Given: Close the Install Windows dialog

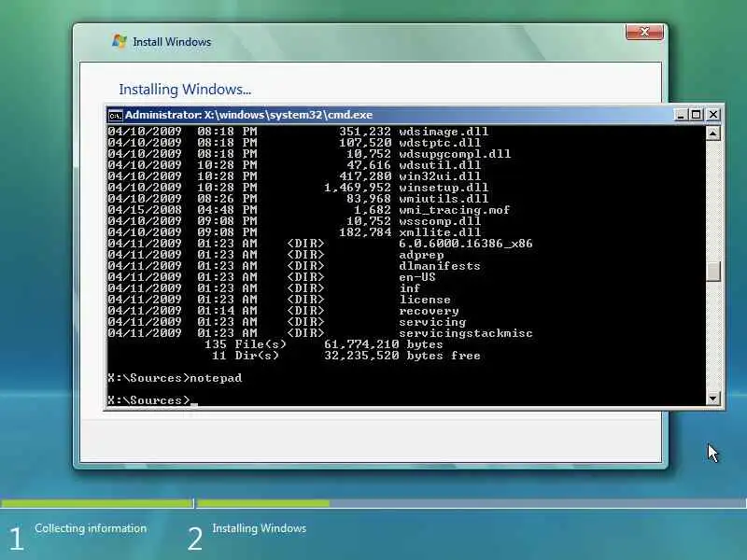Looking at the screenshot, I should 644,32.
